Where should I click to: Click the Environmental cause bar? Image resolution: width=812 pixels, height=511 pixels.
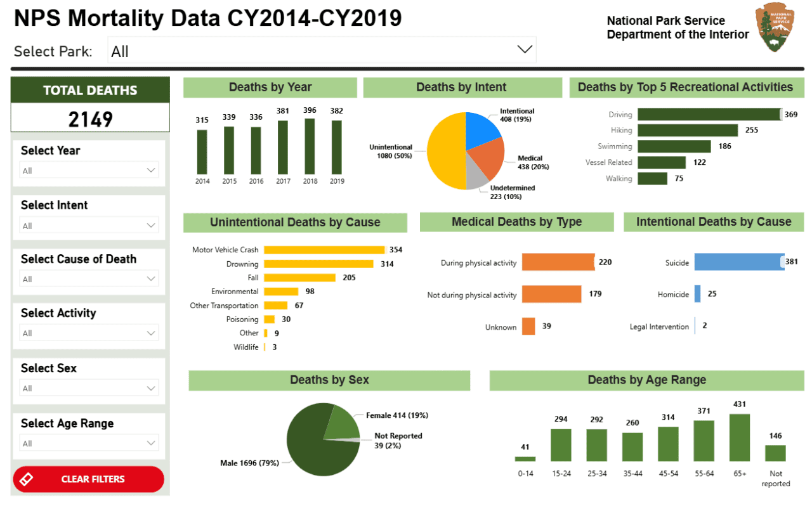click(281, 292)
